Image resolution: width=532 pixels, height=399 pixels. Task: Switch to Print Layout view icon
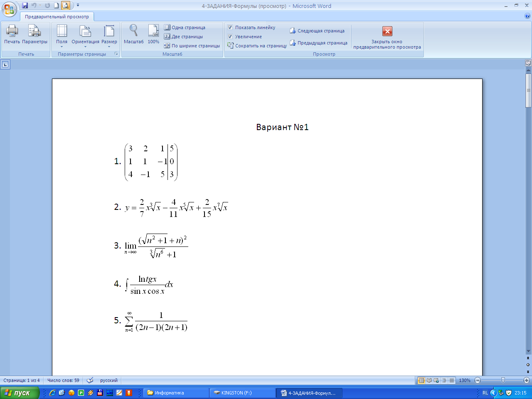coord(421,380)
